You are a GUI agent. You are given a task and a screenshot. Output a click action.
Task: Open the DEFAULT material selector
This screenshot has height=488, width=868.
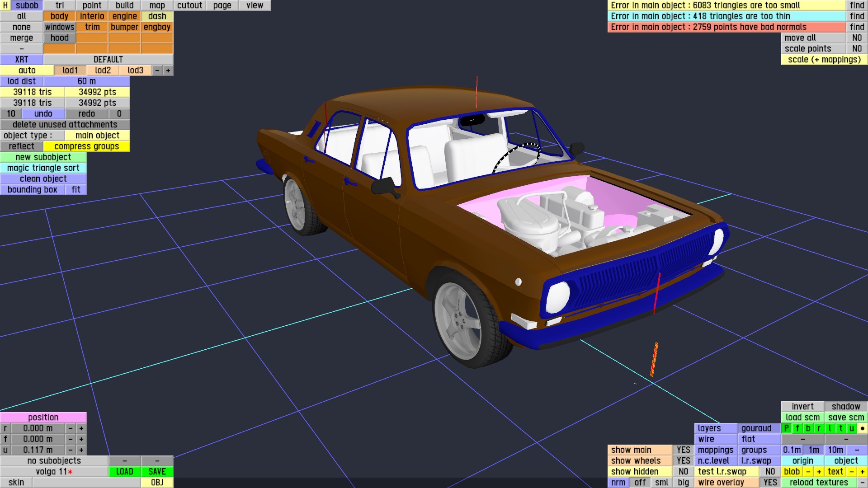pyautogui.click(x=108, y=59)
